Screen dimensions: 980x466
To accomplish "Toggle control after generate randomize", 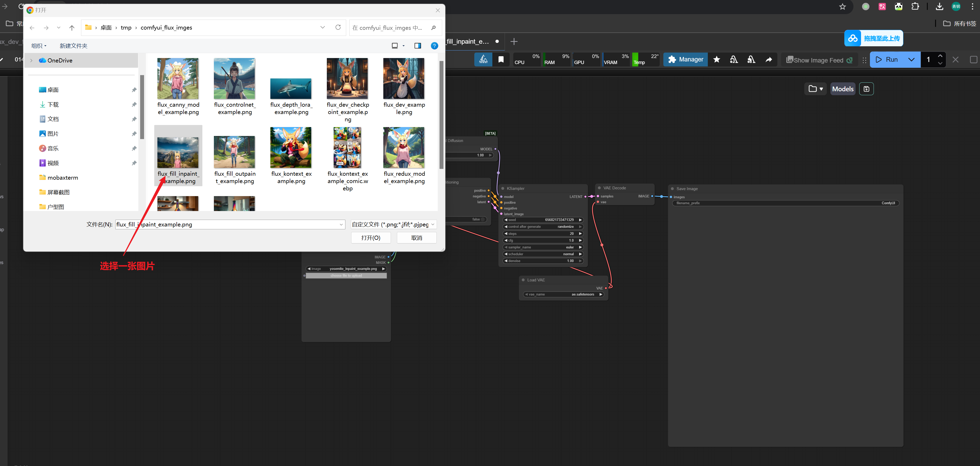I will (x=543, y=227).
